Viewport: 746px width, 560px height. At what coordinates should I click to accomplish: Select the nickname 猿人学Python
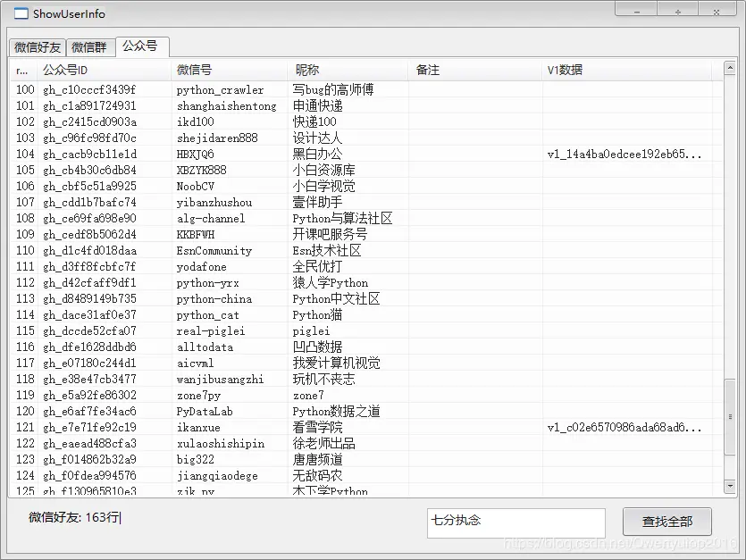(331, 282)
